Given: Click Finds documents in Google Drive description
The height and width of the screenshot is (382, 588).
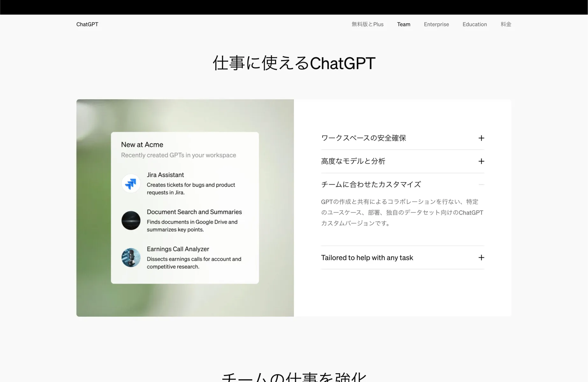Looking at the screenshot, I should (x=192, y=226).
